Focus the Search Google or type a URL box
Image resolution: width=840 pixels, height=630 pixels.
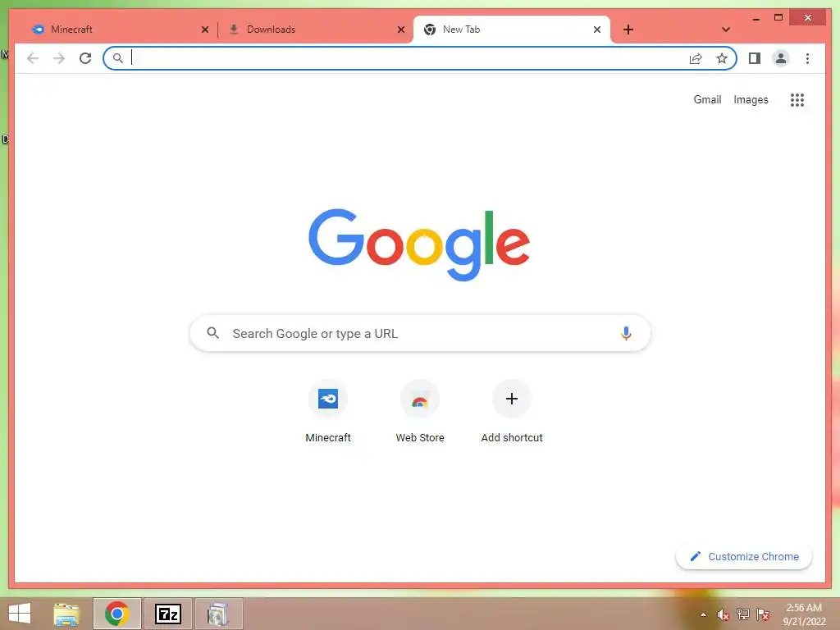(x=420, y=333)
